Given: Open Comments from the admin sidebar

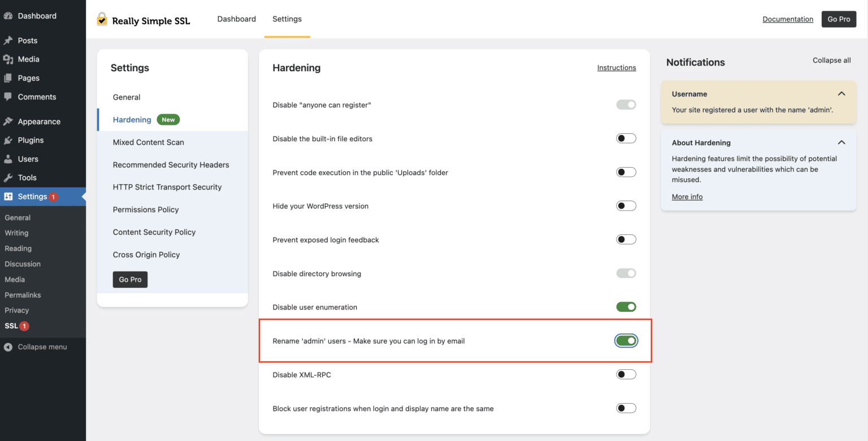Looking at the screenshot, I should pyautogui.click(x=8, y=97).
